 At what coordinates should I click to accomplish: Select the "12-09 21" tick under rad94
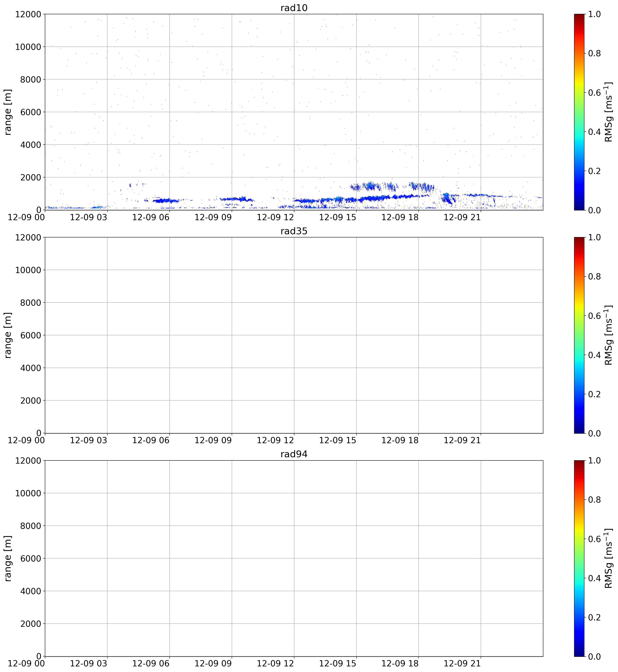tap(462, 663)
